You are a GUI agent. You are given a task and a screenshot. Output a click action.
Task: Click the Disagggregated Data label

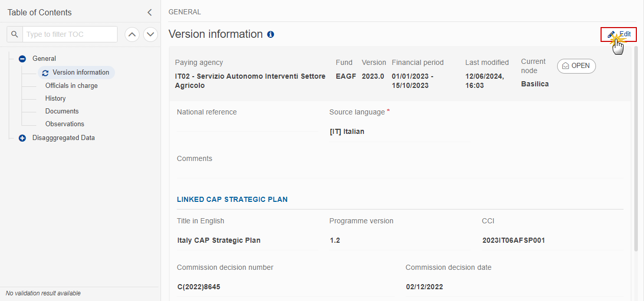(63, 138)
